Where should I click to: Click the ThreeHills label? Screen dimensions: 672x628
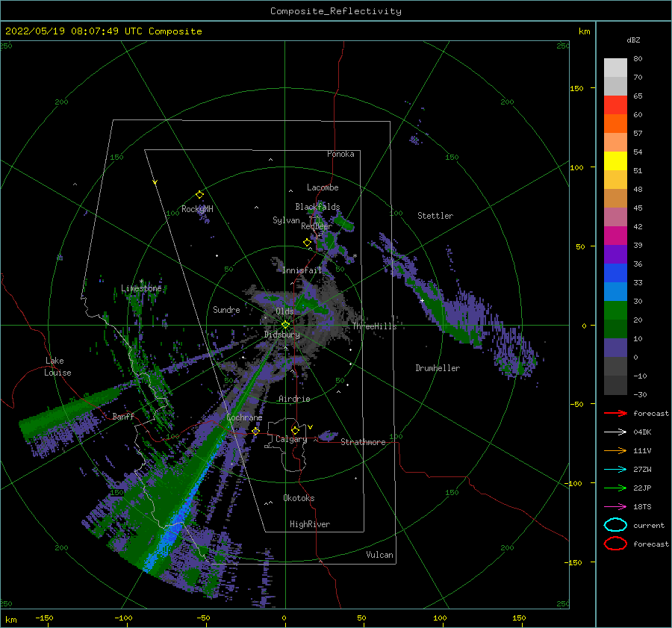(x=375, y=326)
